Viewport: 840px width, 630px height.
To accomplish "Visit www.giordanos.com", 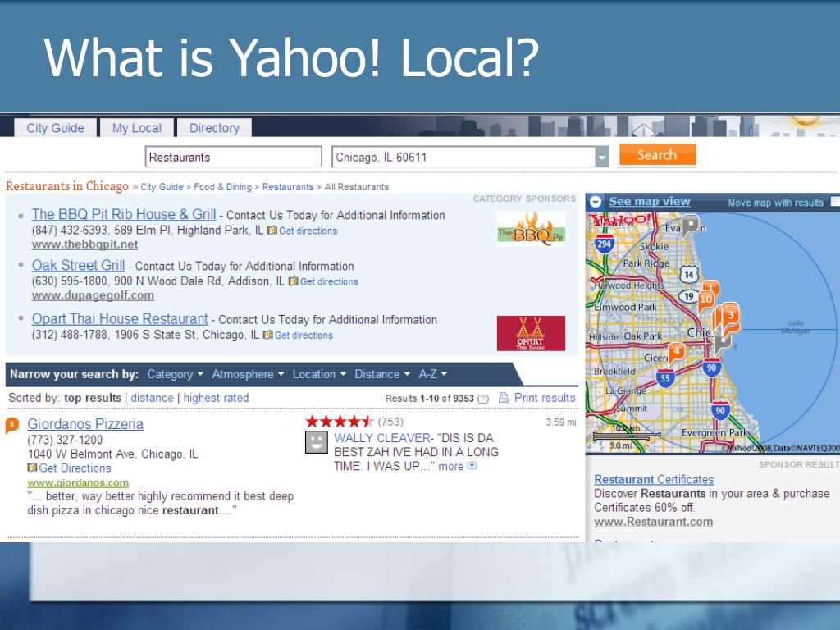I will [x=78, y=482].
